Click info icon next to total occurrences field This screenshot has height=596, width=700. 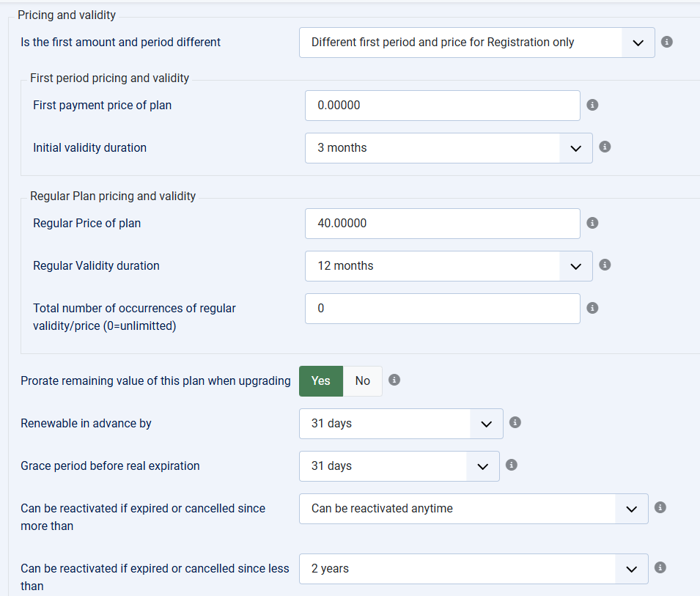[592, 308]
